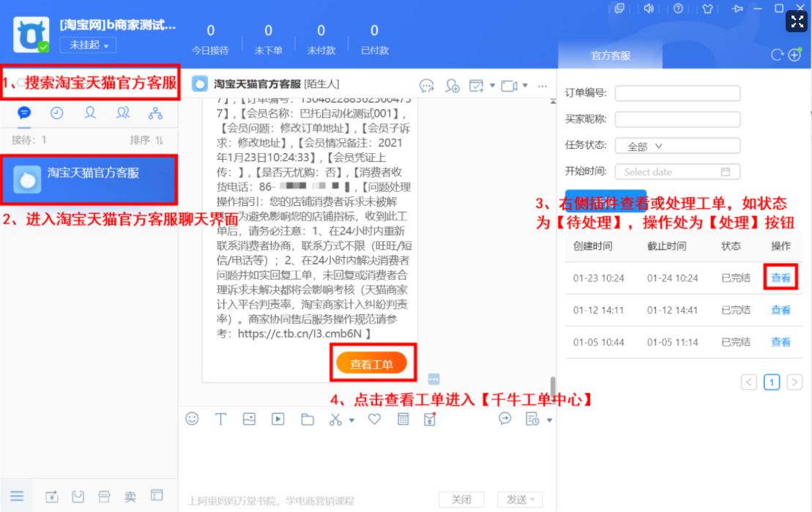The width and height of the screenshot is (812, 512).
Task: Click the add plugin plus icon
Action: pyautogui.click(x=795, y=54)
